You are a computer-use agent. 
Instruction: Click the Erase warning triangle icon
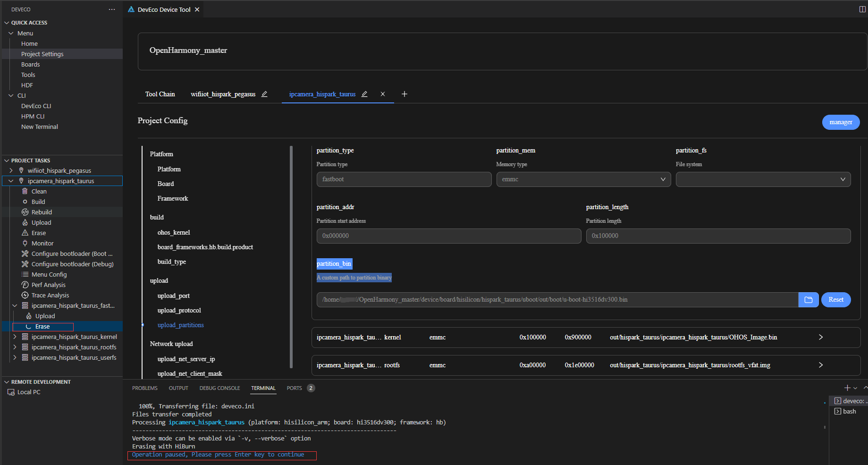pos(25,233)
